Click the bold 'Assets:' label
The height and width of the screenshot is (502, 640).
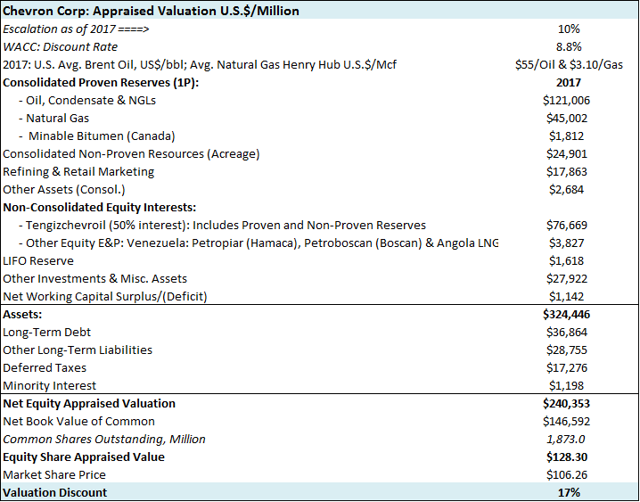[x=22, y=314]
